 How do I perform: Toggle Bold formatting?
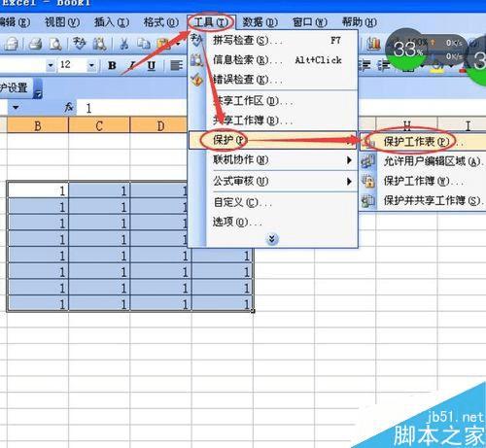[112, 66]
